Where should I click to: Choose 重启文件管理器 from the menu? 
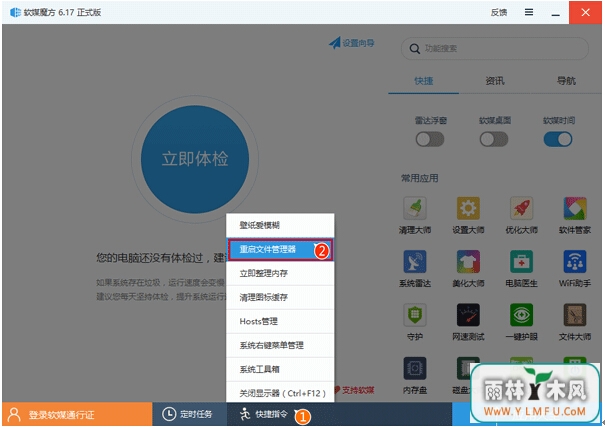280,249
